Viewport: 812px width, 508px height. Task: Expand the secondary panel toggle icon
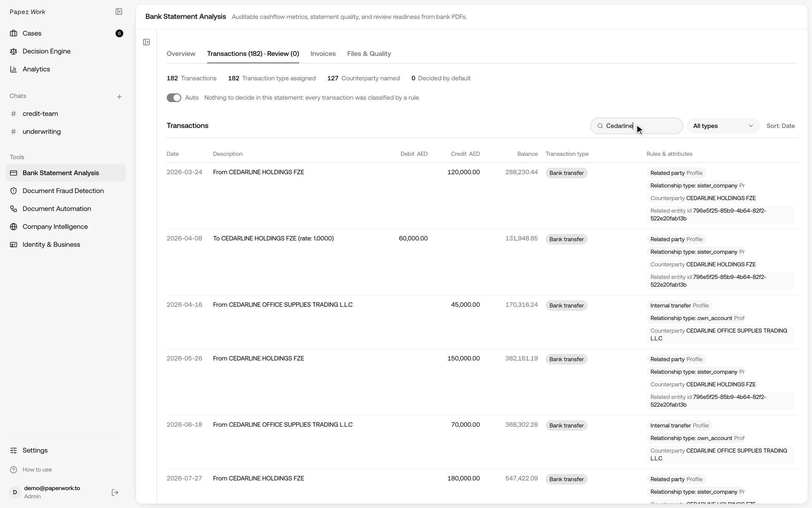click(x=146, y=42)
